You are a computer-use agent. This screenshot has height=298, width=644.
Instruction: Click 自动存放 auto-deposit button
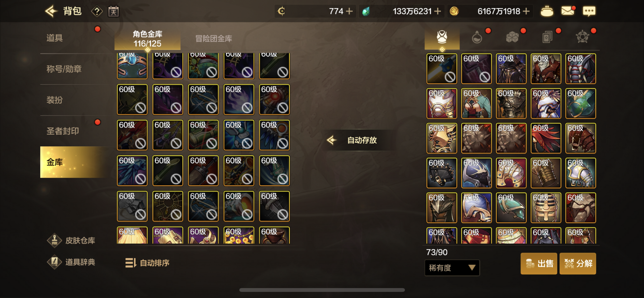pyautogui.click(x=358, y=140)
